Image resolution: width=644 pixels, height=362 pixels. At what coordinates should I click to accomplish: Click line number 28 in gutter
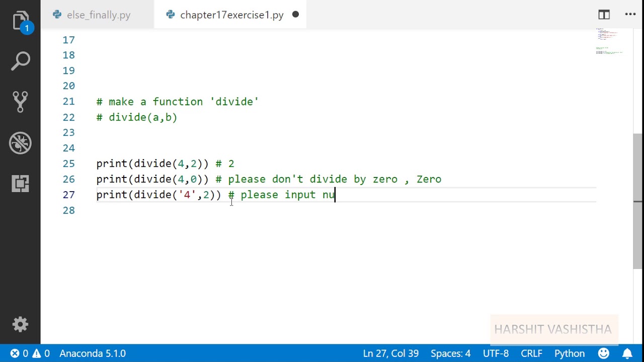point(69,211)
